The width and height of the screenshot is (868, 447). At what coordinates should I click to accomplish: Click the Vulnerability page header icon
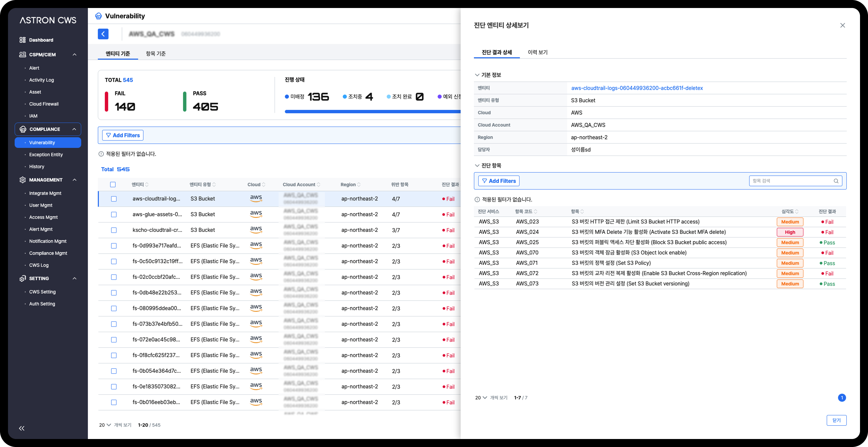(x=99, y=16)
